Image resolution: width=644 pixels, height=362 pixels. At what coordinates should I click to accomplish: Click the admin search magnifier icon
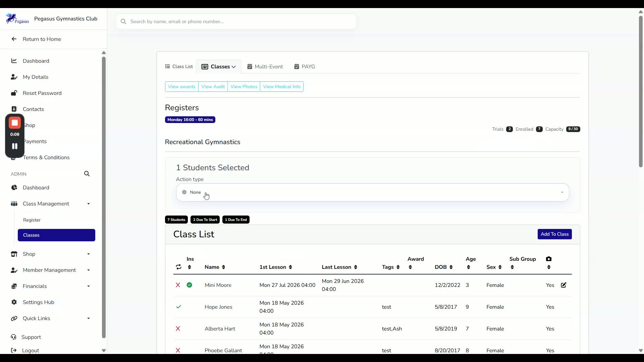point(87,174)
